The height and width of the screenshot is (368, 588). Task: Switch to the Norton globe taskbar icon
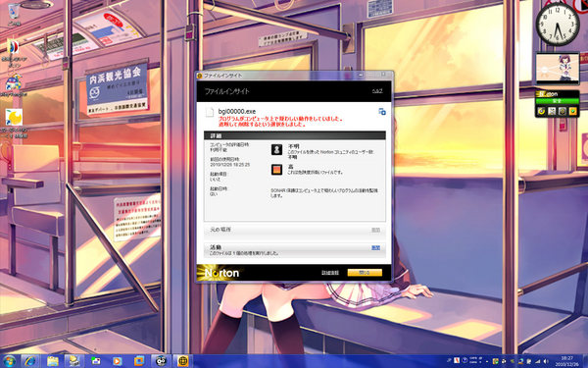point(182,361)
